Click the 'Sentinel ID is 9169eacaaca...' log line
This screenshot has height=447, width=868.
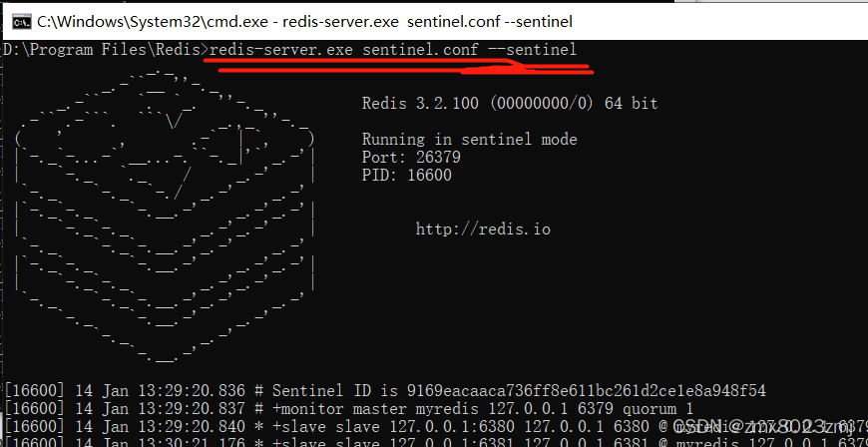coord(385,390)
